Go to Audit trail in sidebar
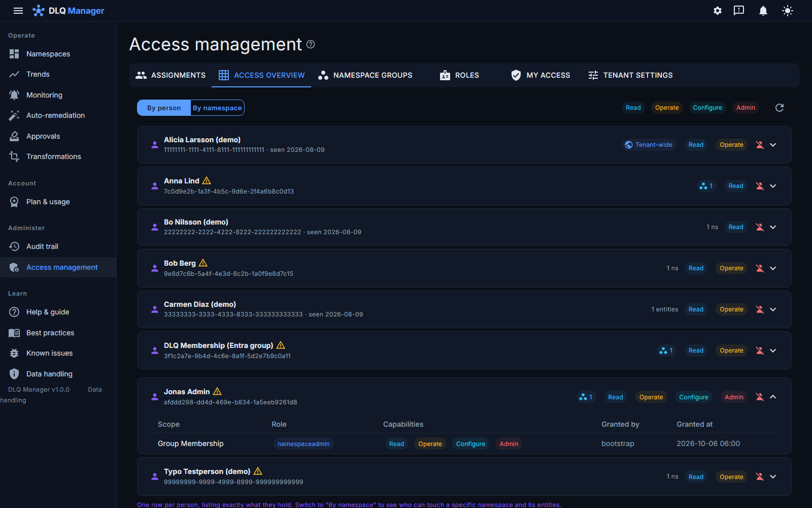Image resolution: width=812 pixels, height=508 pixels. click(x=58, y=246)
